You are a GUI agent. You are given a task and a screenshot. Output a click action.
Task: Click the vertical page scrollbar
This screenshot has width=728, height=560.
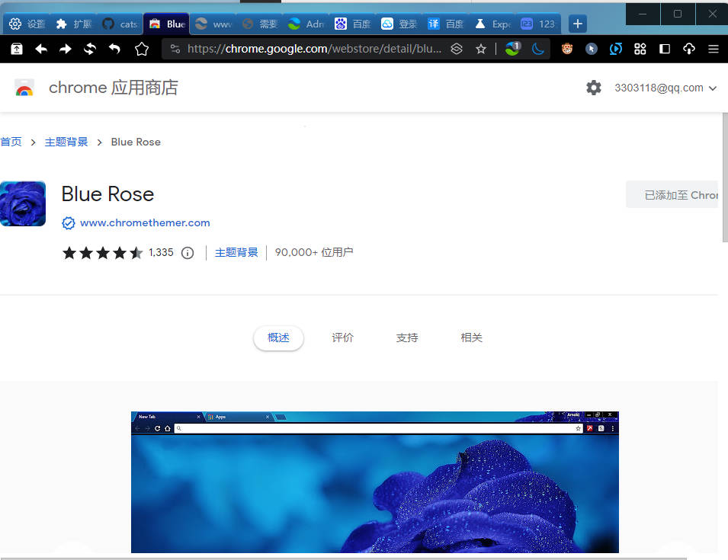click(725, 177)
